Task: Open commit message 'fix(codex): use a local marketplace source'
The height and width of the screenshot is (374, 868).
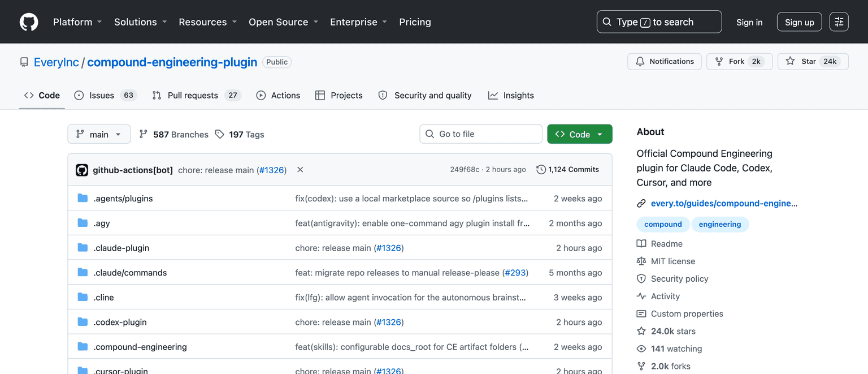Action: 412,199
